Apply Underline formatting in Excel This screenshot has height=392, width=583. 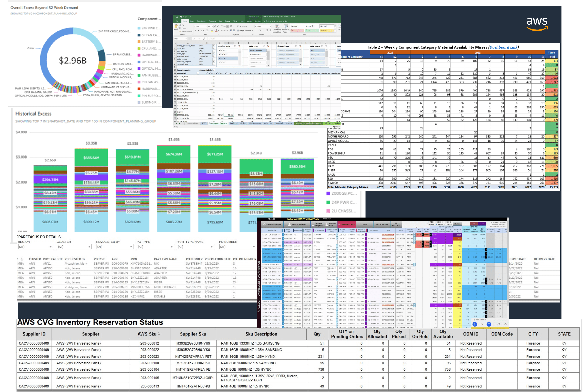[201, 31]
